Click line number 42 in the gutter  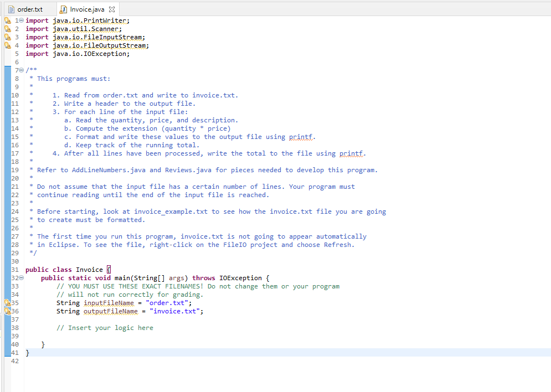15,360
